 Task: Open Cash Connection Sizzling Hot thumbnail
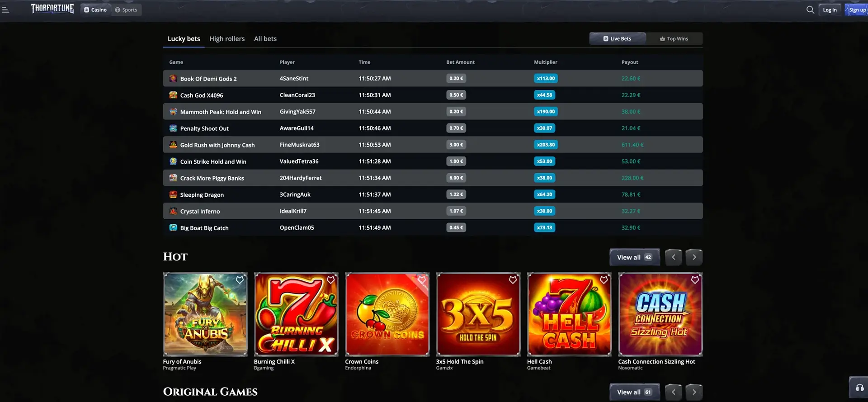coord(660,314)
